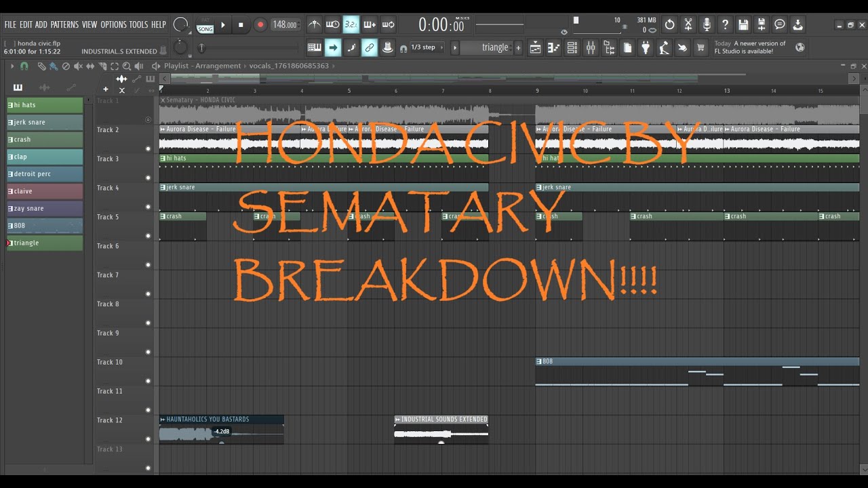Screen dimensions: 868x488
Task: Select the Zoom tool in Playlist
Action: pos(127,66)
